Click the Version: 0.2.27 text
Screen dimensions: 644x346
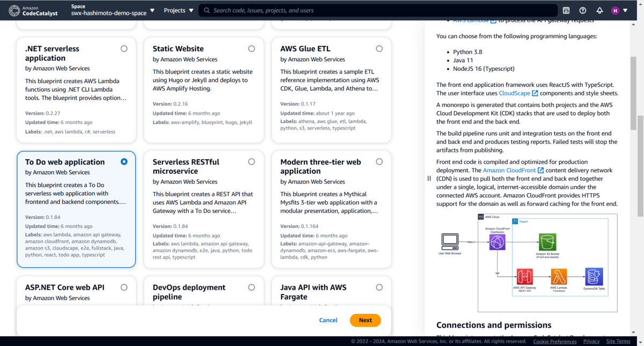[x=42, y=113]
